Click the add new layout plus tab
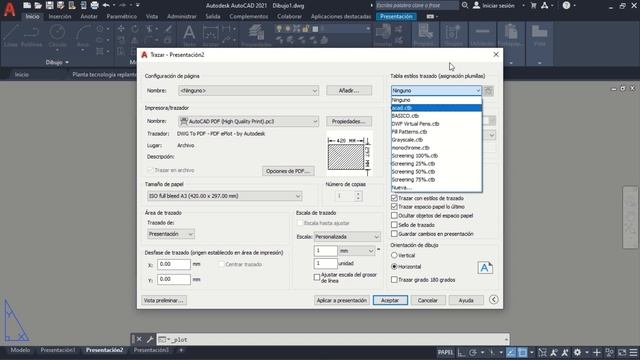Screen dimensions: 640x360 tap(181, 350)
